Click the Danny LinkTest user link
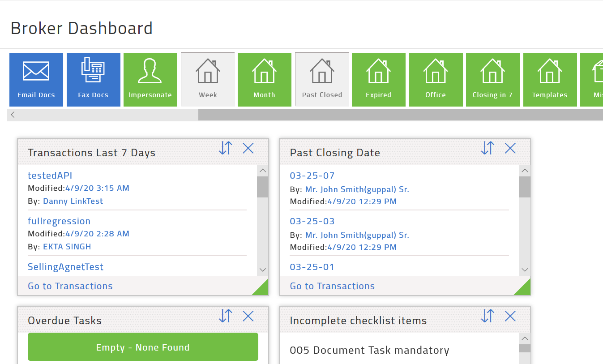This screenshot has width=603, height=364. tap(73, 201)
